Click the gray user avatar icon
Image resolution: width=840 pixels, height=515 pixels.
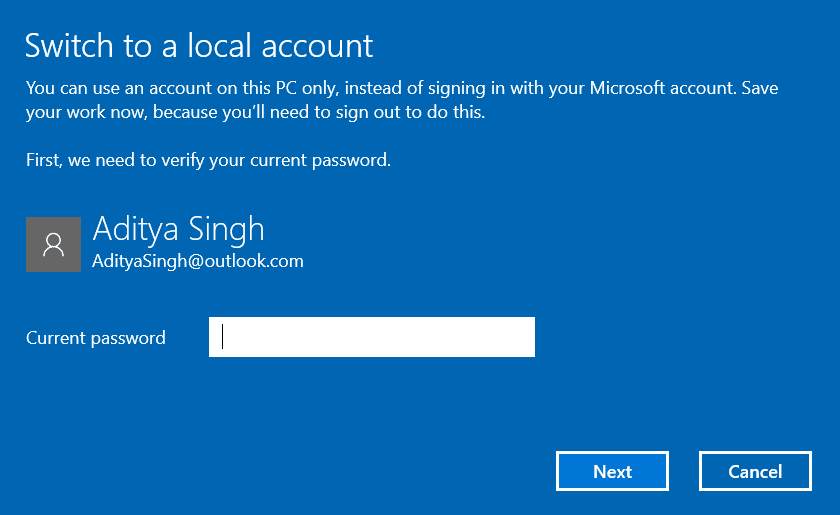(53, 244)
